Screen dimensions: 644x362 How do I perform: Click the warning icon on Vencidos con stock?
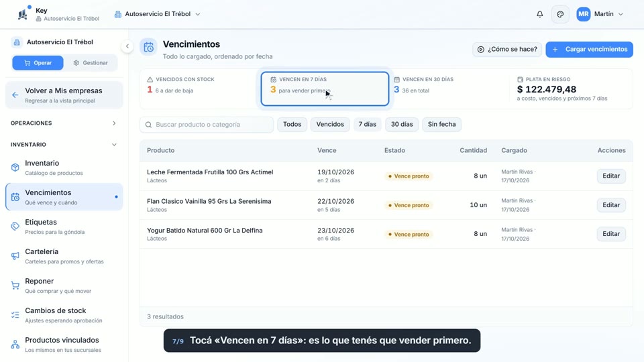pos(150,79)
